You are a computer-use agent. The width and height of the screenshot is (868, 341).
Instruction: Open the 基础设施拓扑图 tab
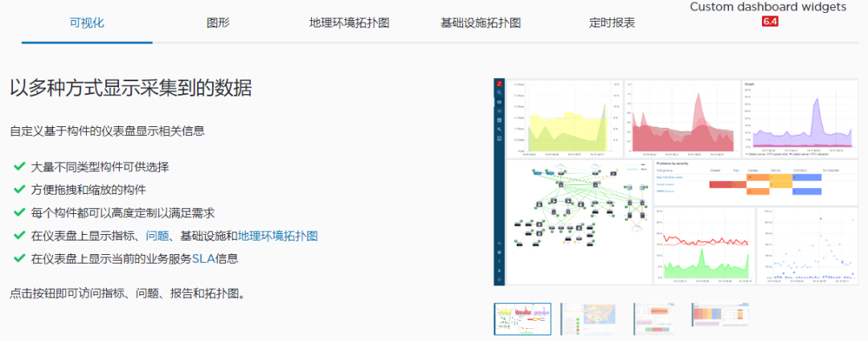point(481,23)
